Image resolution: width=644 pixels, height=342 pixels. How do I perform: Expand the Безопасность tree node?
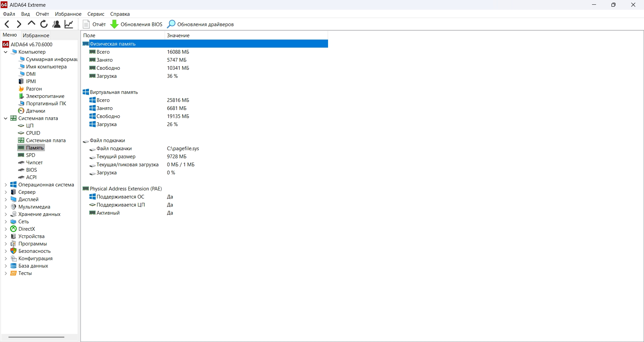pos(6,251)
